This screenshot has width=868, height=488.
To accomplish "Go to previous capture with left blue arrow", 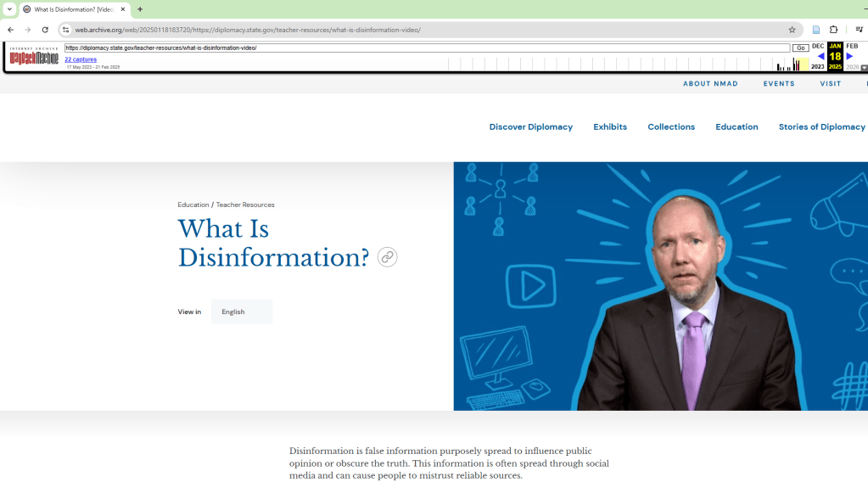I will (x=820, y=57).
